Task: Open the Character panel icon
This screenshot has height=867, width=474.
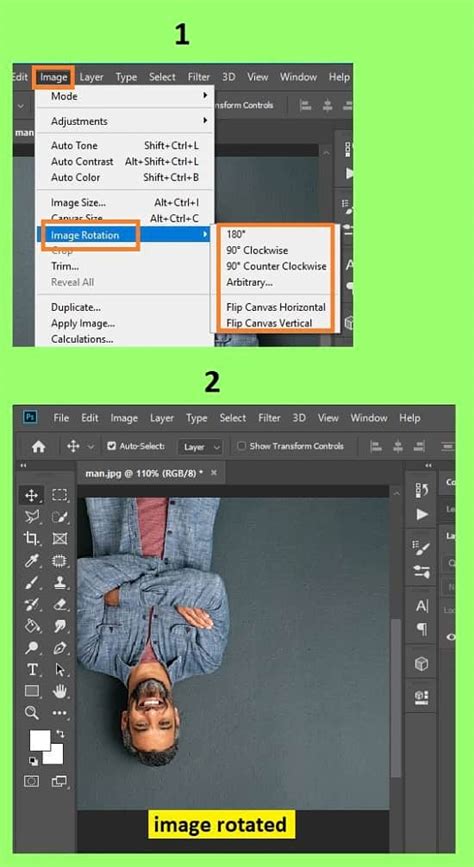Action: point(422,606)
